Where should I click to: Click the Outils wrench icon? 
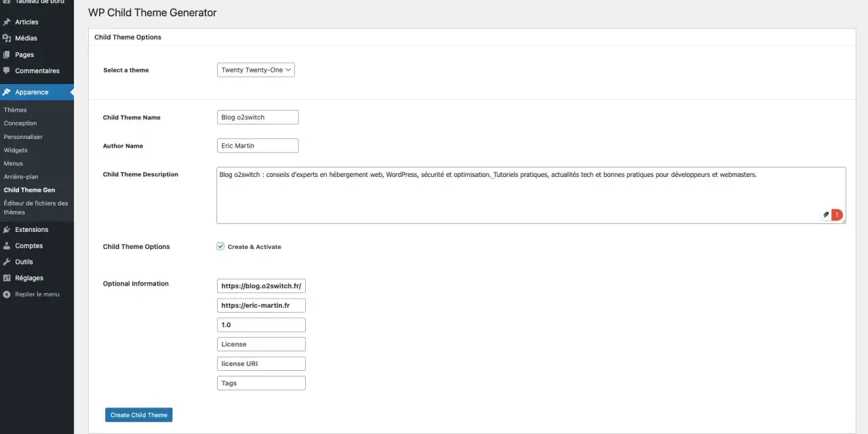point(7,262)
